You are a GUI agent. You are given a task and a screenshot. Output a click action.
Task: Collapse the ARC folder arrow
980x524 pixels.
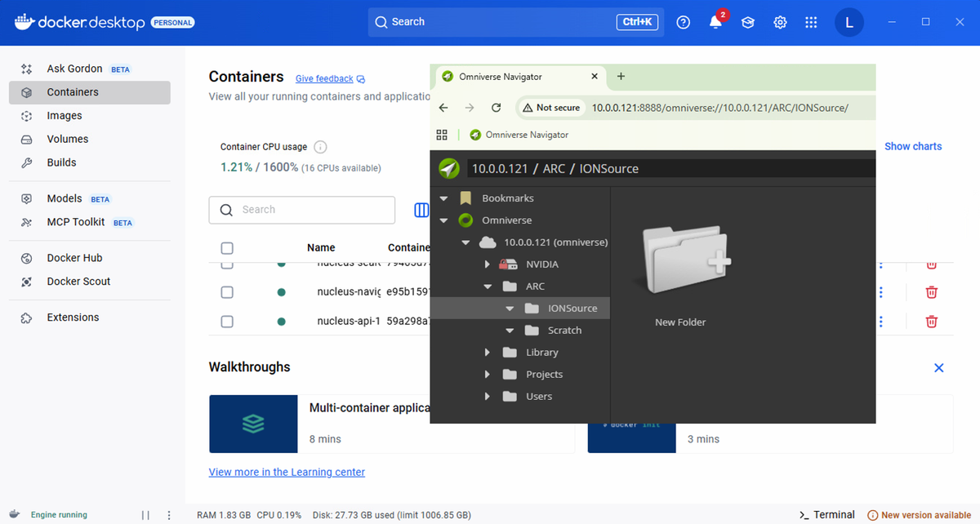(x=488, y=286)
